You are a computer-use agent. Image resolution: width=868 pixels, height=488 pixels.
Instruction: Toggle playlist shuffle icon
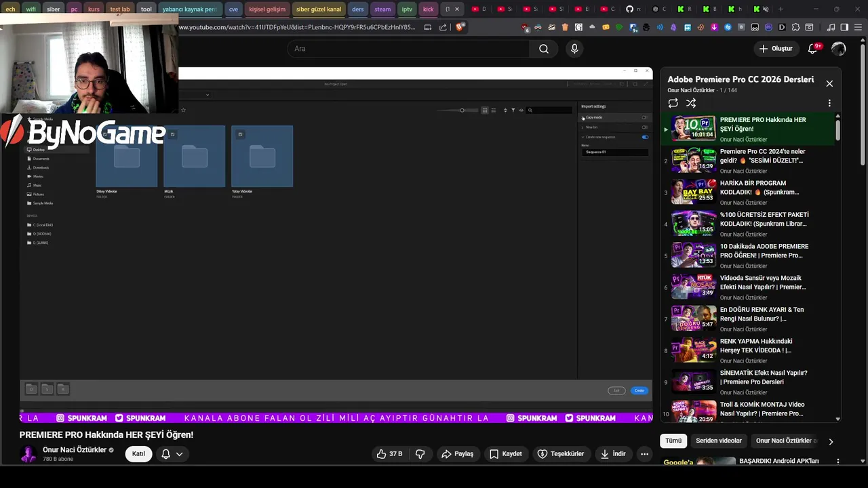click(x=691, y=103)
